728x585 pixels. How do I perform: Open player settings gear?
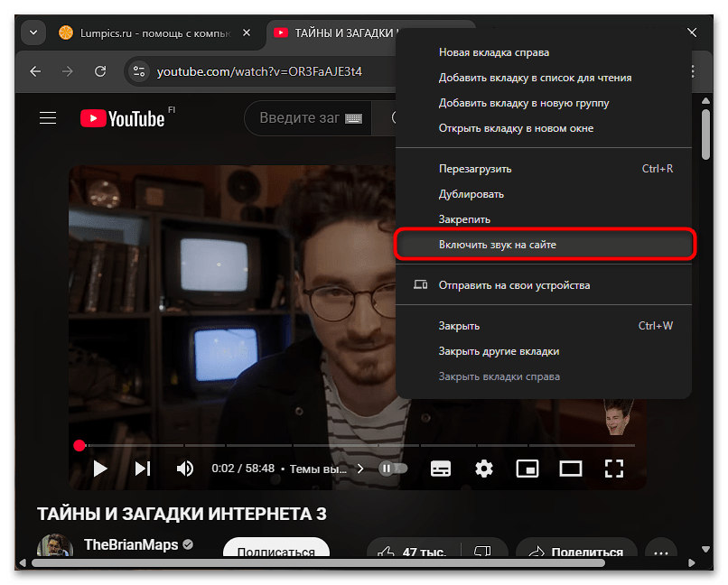[x=484, y=469]
